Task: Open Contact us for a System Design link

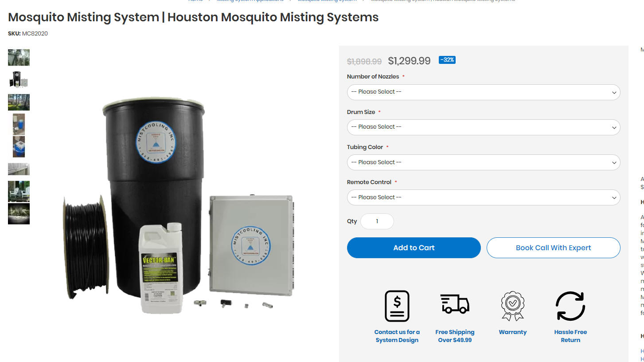Action: coord(397,336)
